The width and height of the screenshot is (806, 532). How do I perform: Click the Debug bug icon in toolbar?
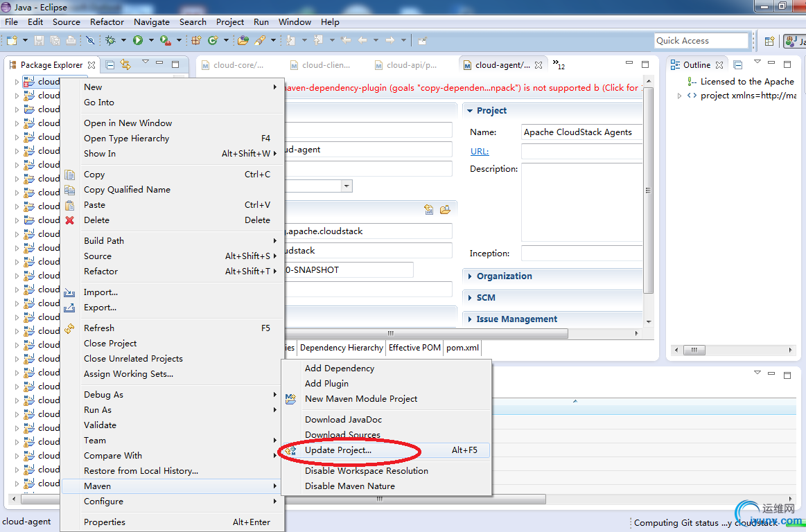[111, 41]
